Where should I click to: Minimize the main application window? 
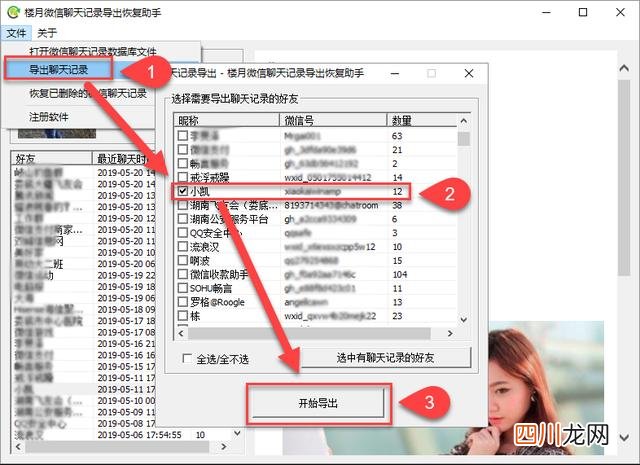[546, 12]
